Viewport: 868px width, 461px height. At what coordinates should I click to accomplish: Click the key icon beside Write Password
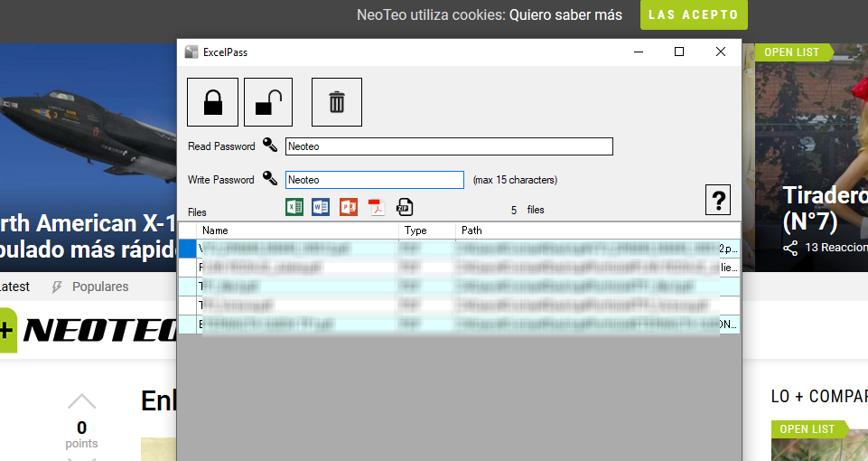pos(269,178)
